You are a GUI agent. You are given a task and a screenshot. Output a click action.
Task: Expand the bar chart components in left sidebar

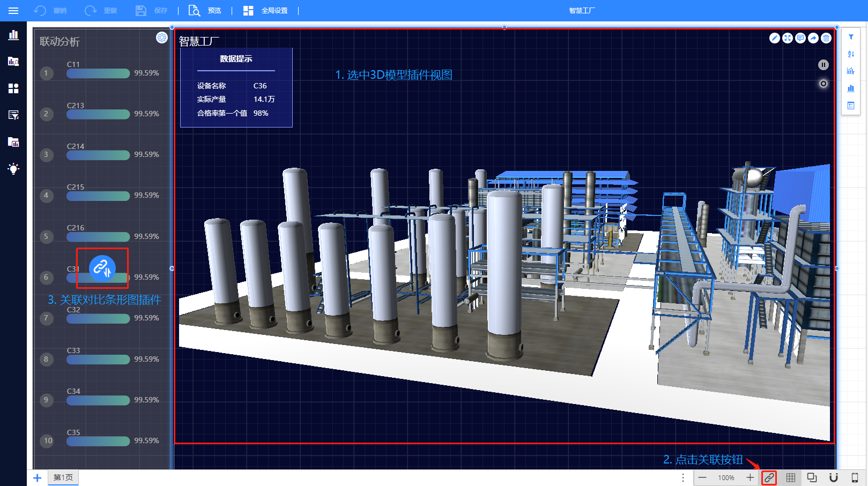pos(13,35)
